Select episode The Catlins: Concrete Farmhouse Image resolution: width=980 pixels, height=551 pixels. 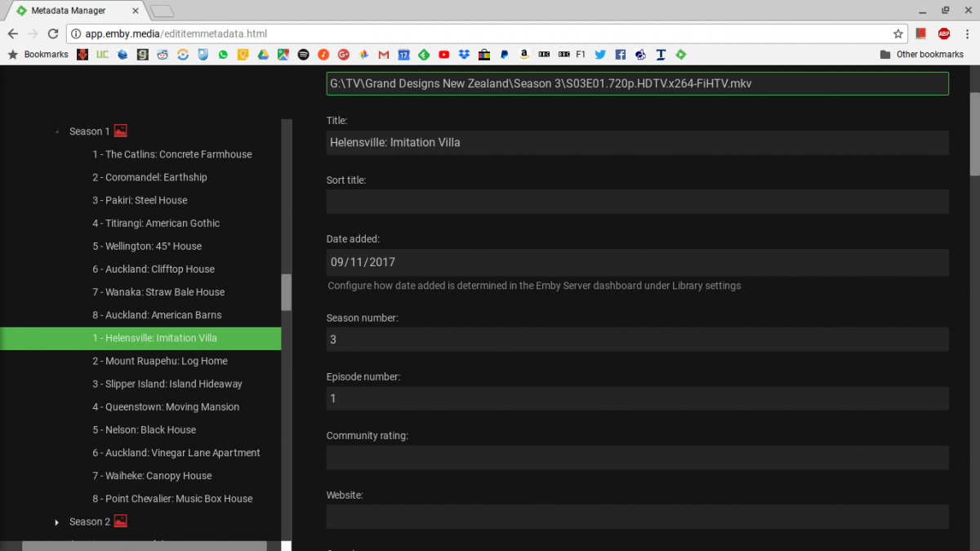[172, 154]
